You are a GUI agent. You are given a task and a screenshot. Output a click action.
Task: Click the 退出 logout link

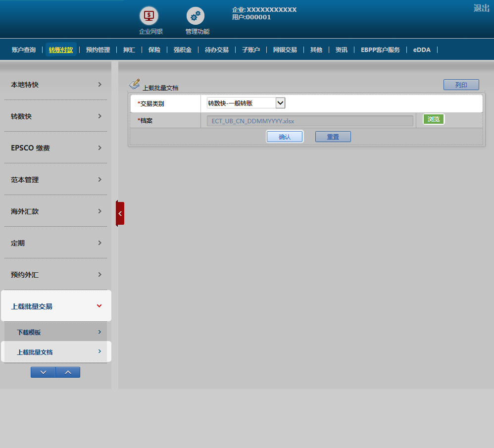click(x=481, y=8)
